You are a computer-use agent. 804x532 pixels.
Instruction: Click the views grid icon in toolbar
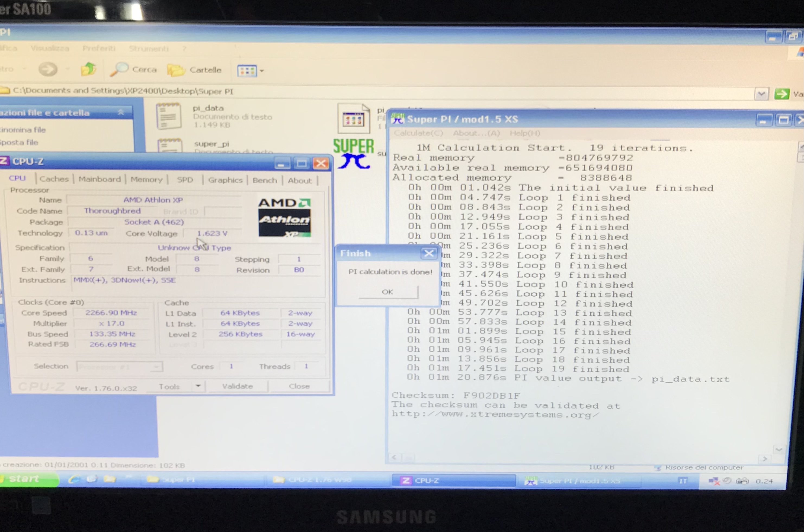[247, 71]
